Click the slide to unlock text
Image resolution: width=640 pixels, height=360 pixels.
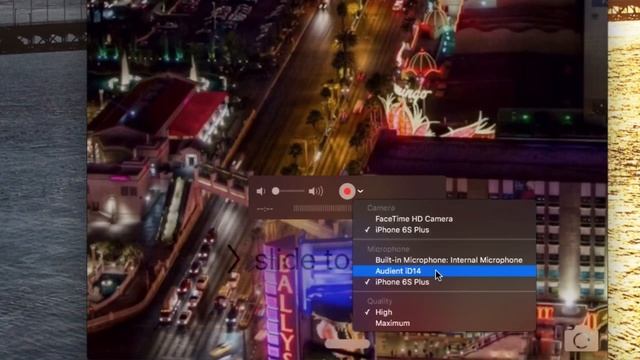coord(302,260)
